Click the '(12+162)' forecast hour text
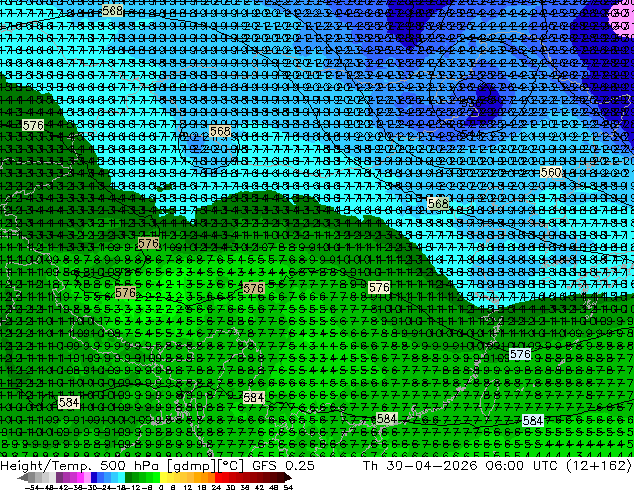 click(600, 466)
